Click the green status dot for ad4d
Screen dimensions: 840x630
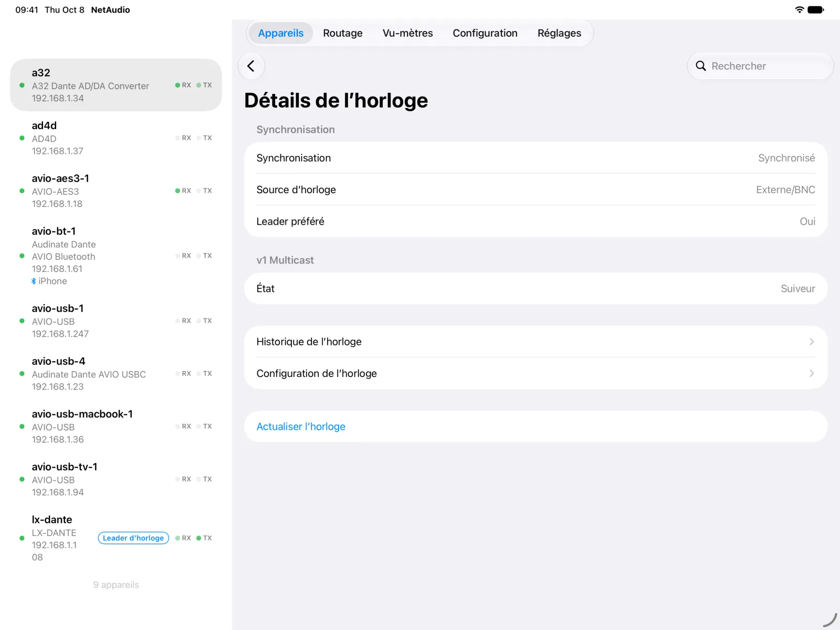point(22,138)
